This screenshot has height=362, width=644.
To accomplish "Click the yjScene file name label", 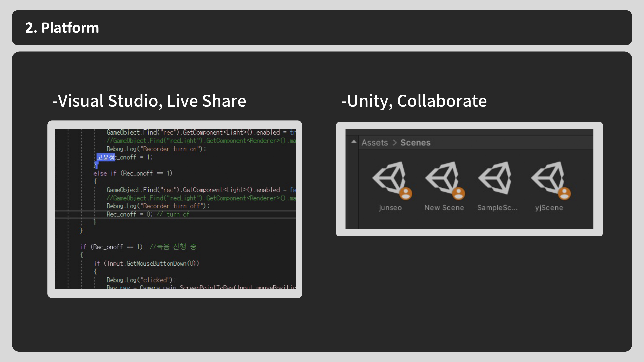I will point(549,208).
